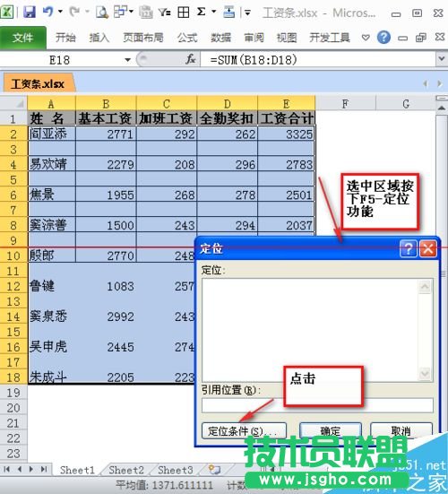Restore the workbook window in ribbon bar
This screenshot has height=494, width=448.
(420, 38)
